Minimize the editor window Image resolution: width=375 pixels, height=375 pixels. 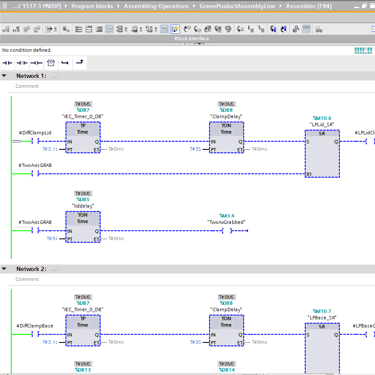click(357, 6)
